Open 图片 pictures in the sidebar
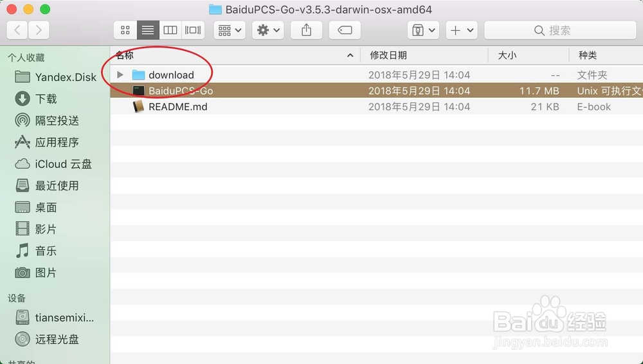The width and height of the screenshot is (643, 364). [36, 273]
